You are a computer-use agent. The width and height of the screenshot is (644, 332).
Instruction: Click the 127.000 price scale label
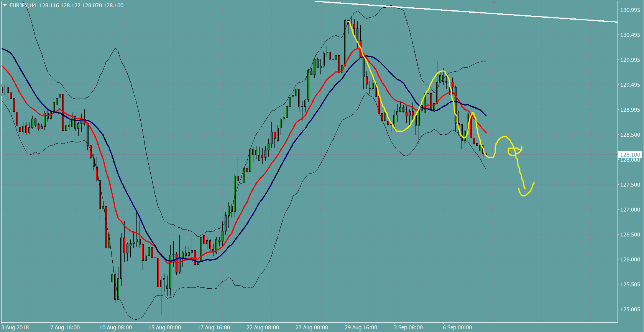pyautogui.click(x=630, y=210)
